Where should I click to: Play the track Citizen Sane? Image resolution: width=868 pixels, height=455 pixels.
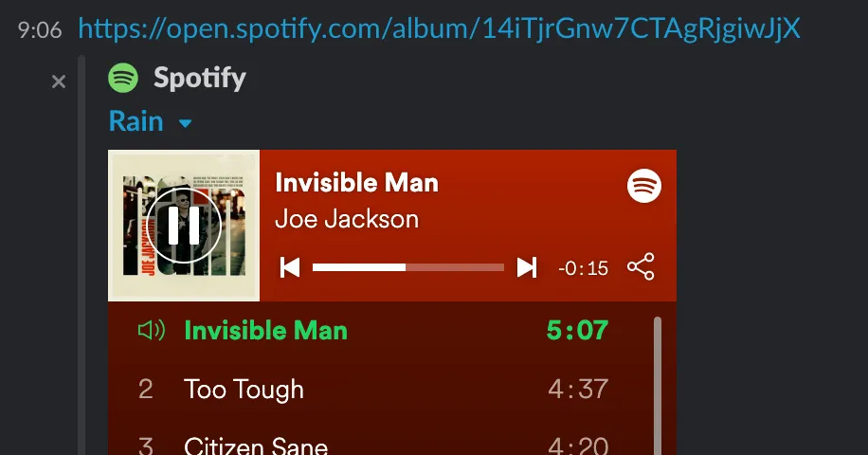373,443
